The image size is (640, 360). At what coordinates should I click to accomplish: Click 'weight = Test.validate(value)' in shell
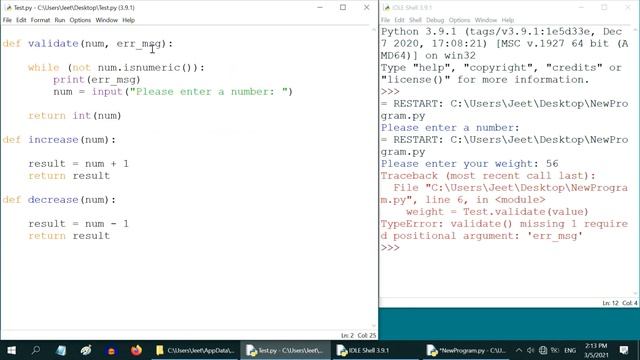coord(497,212)
